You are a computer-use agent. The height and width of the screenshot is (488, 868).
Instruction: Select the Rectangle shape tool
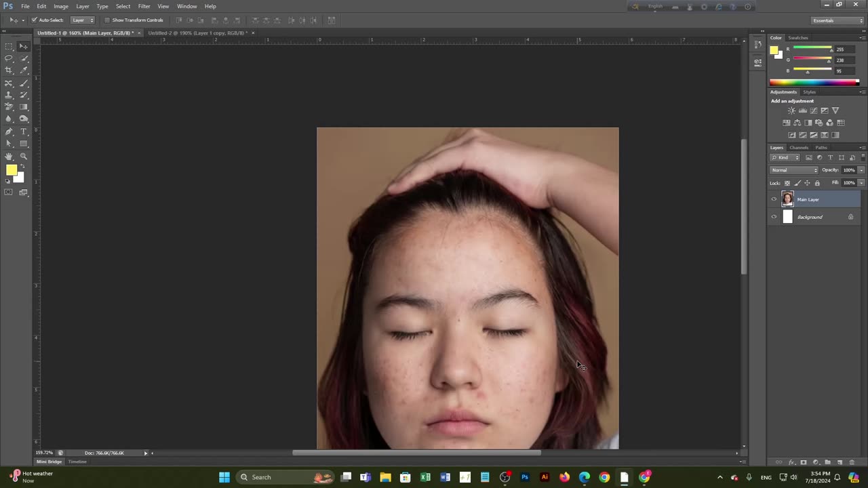[x=23, y=144]
